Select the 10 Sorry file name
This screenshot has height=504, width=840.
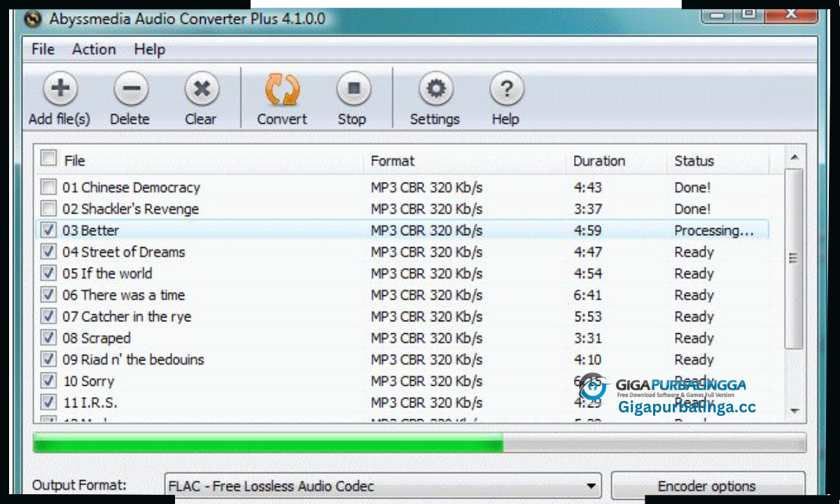(x=88, y=381)
